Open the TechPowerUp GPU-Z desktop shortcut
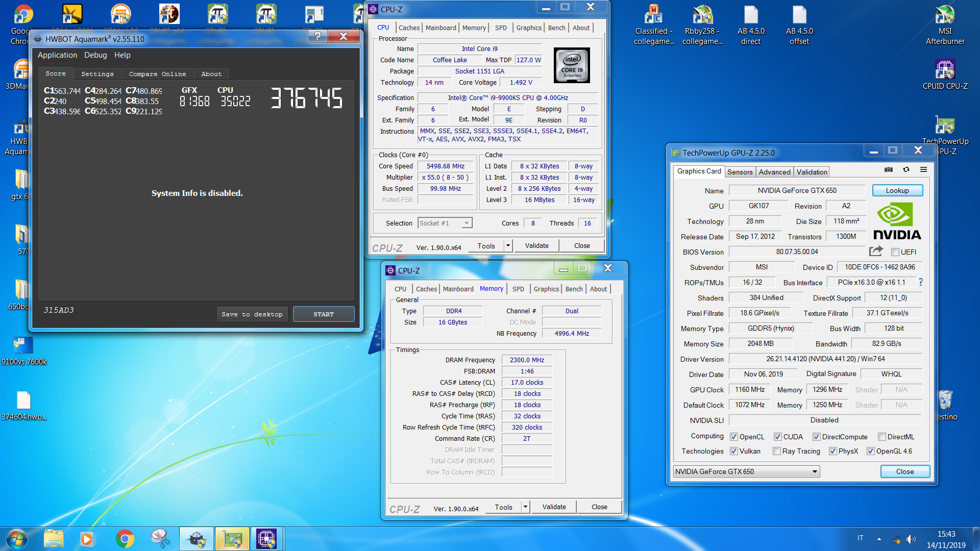This screenshot has width=980, height=551. click(x=945, y=135)
